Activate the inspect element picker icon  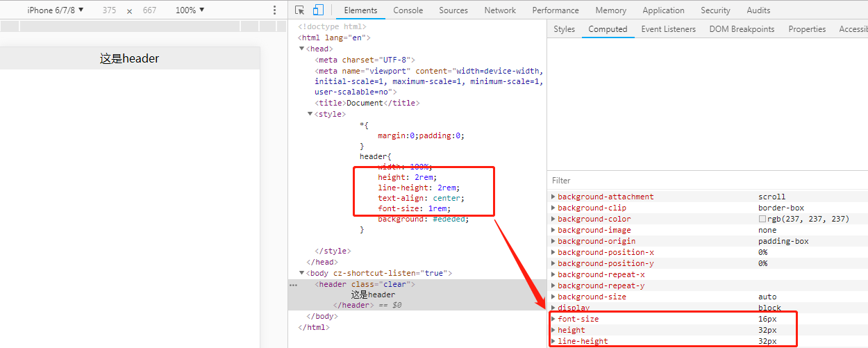300,10
